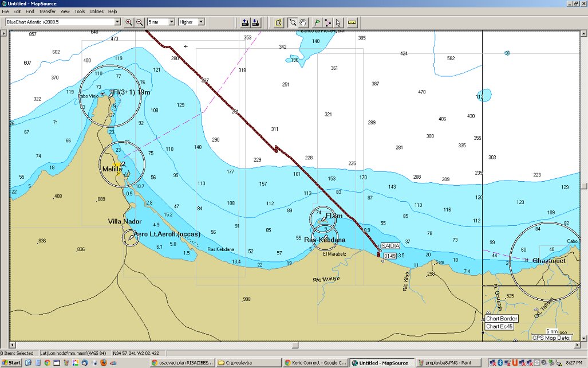Screen dimensions: 588x368
Task: Click the vertical scrollbar thumb on map
Action: pyautogui.click(x=584, y=185)
